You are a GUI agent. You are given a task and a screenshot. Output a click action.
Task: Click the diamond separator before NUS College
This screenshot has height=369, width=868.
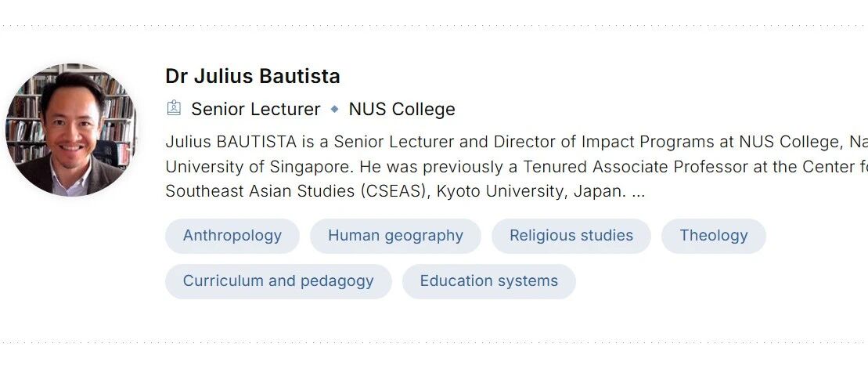(335, 109)
